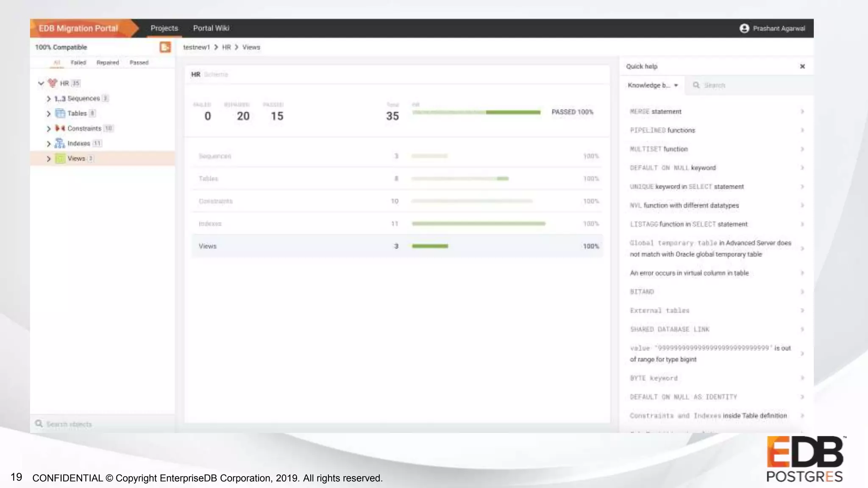This screenshot has width=868, height=488.
Task: Open the Projects menu
Action: click(x=164, y=28)
